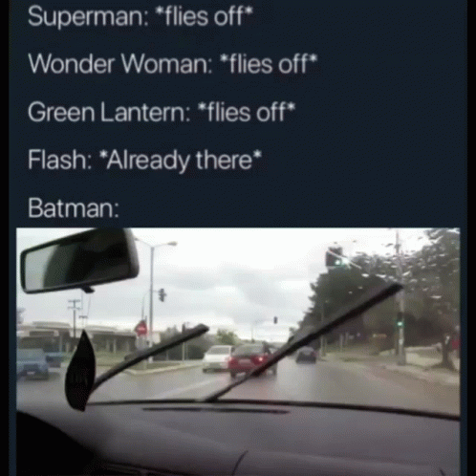
Task: Select the "Wonder Woman: *flies off*" text line
Action: click(x=173, y=64)
